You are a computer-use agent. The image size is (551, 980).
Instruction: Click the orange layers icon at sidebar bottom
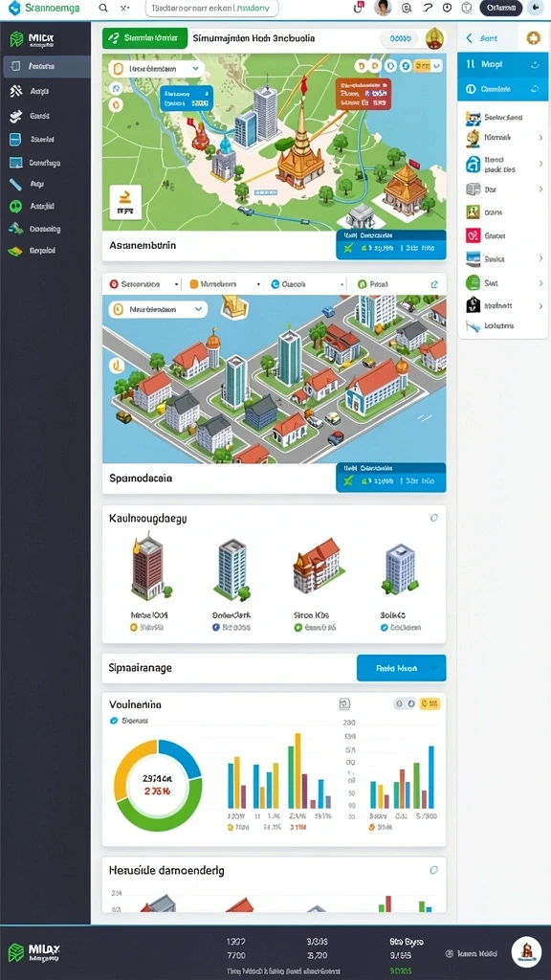click(15, 251)
